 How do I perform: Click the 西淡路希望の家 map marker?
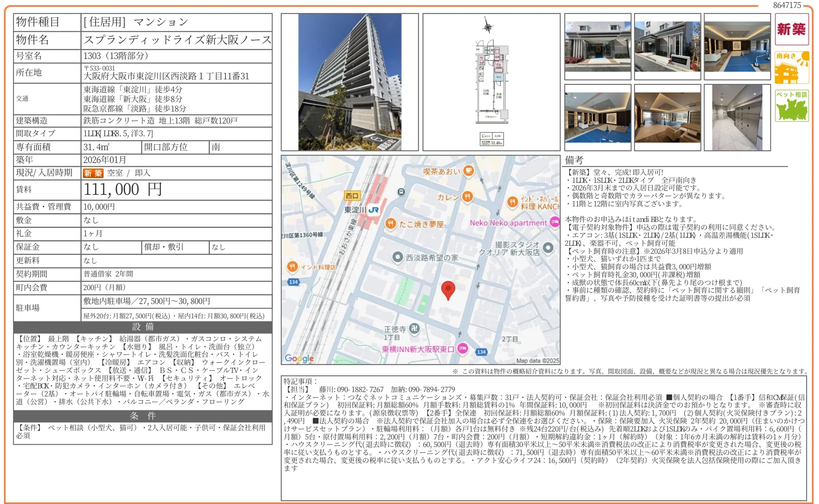point(397,257)
